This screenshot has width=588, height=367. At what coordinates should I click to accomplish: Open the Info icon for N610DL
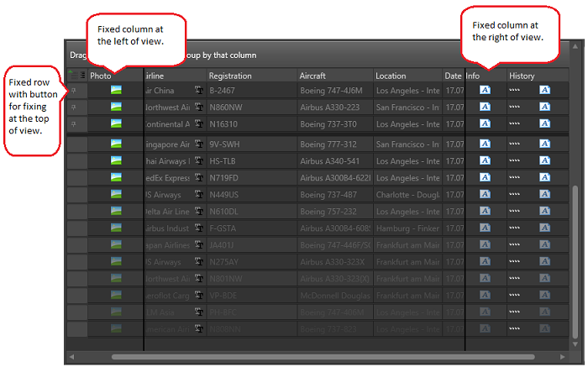pos(485,211)
